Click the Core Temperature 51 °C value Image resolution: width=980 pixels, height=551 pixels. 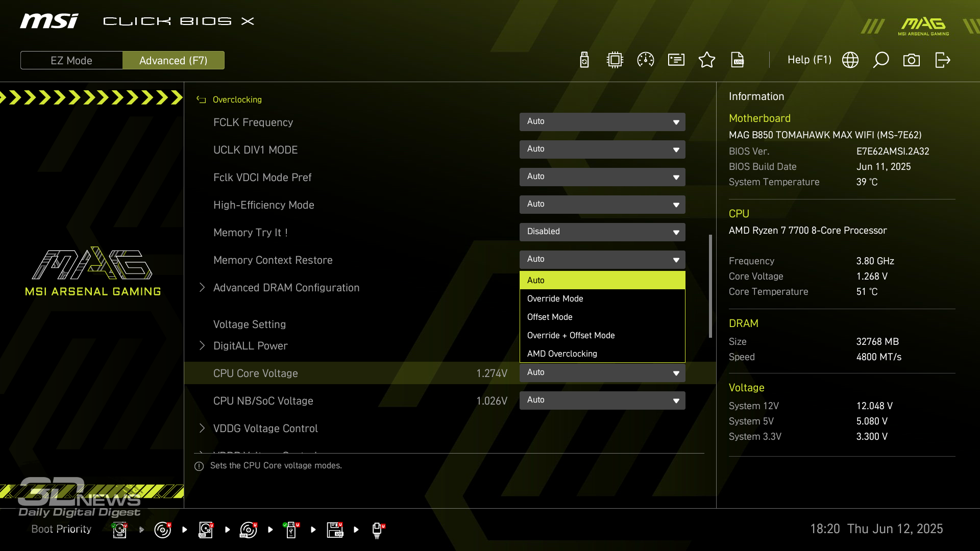tap(867, 292)
